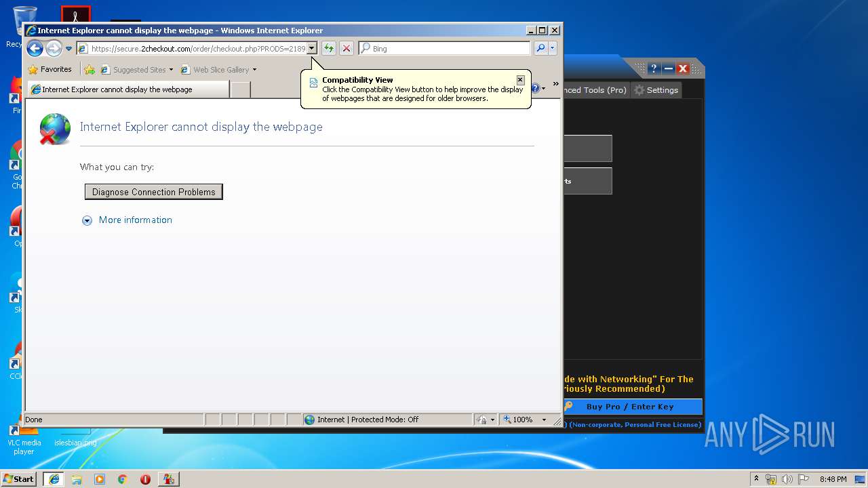This screenshot has width=868, height=488.
Task: Open the Settings tab in background app
Action: coord(656,89)
